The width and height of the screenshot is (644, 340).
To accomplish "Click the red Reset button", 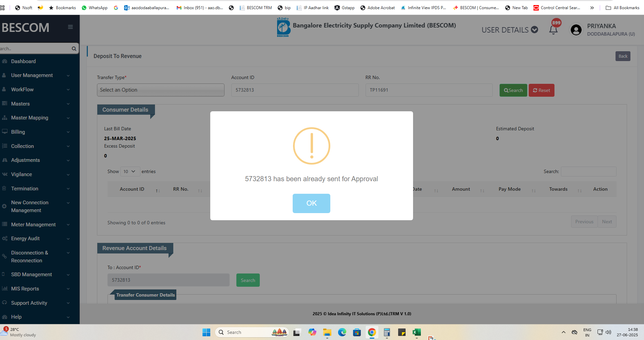I will pyautogui.click(x=541, y=90).
